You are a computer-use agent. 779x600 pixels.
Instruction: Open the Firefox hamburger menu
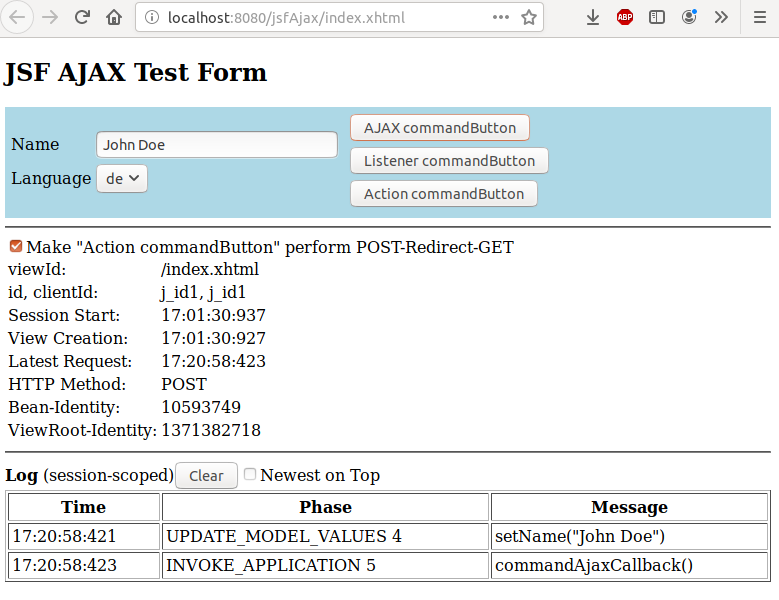(x=756, y=17)
